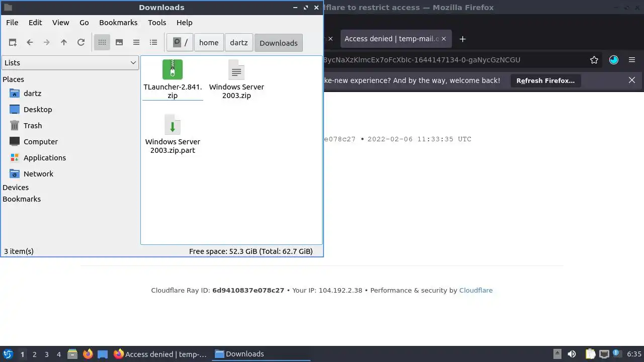Bookmark this page with star icon
Screen dimensions: 644x362
(x=594, y=60)
